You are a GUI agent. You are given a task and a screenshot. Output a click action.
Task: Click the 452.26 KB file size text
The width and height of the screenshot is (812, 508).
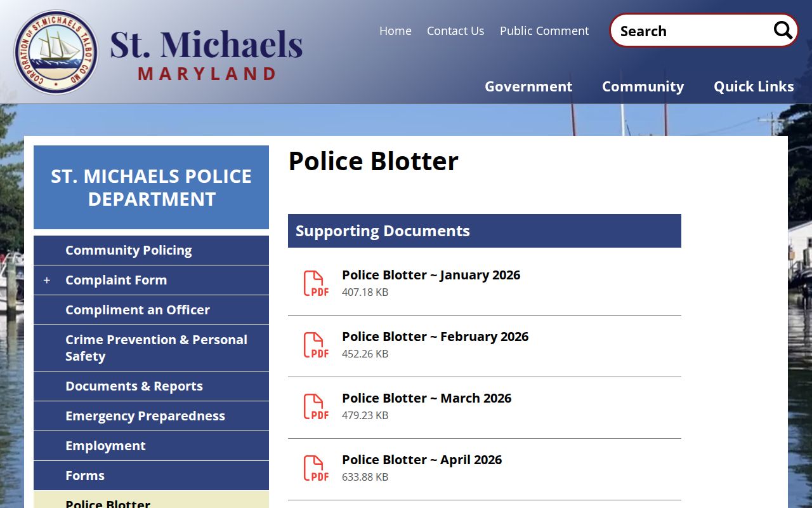(365, 354)
